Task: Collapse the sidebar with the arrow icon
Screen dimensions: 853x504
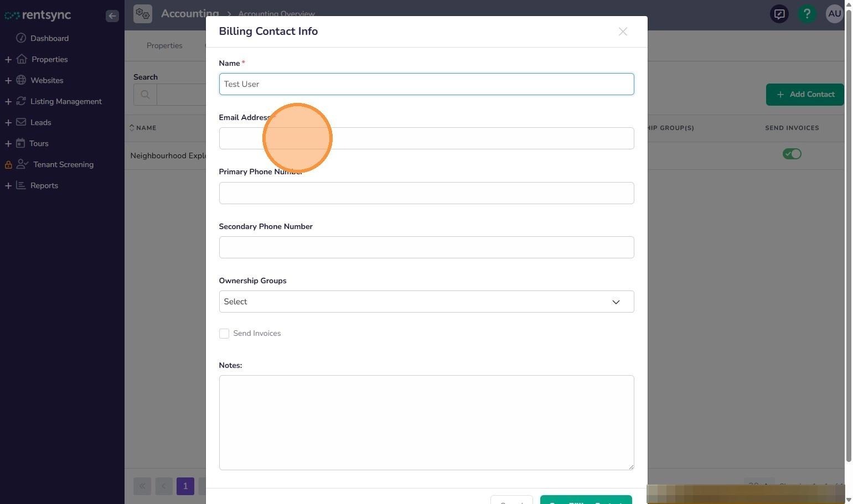Action: click(x=112, y=16)
